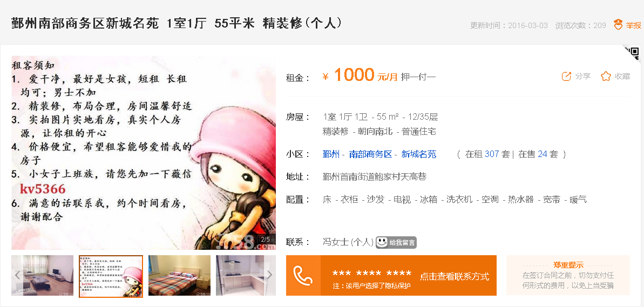Click the favorite star (收藏) icon
The width and height of the screenshot is (644, 307).
606,76
